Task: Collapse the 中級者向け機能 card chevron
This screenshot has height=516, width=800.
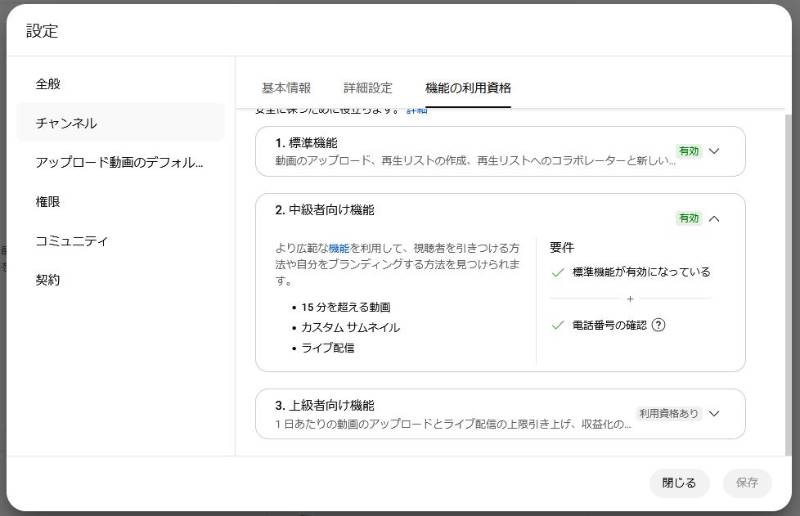Action: pyautogui.click(x=714, y=218)
